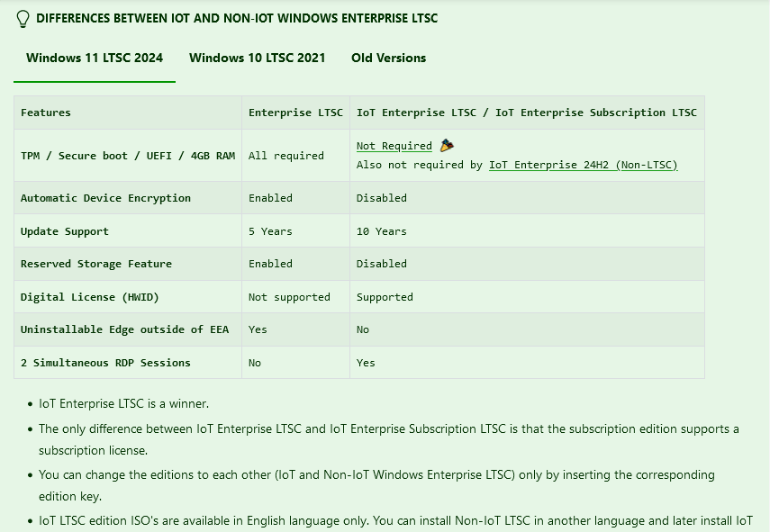Viewport: 770px width, 532px height.
Task: Click the Automatic Device Encryption row label
Action: tap(105, 198)
